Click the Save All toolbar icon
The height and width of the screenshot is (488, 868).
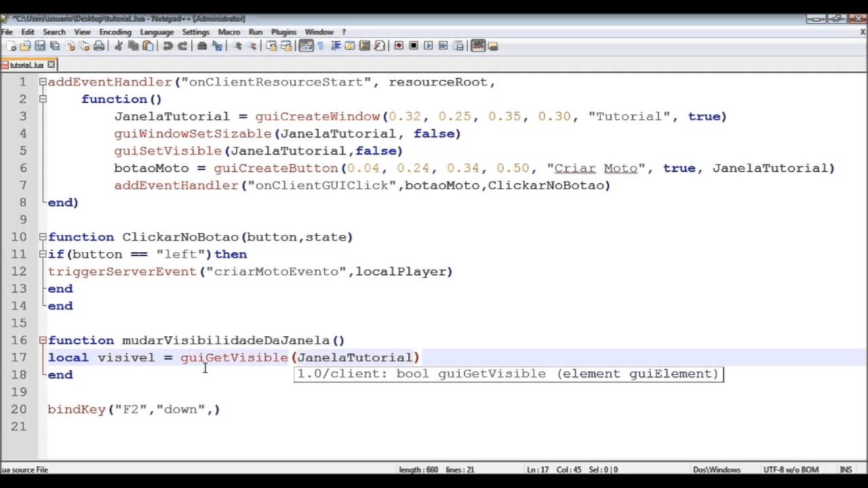point(54,46)
